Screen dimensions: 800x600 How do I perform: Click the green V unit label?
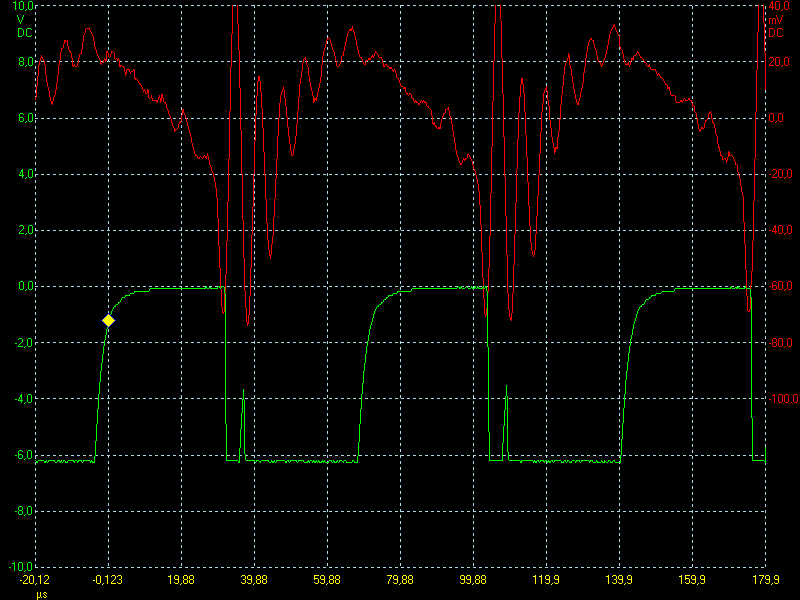click(x=21, y=20)
